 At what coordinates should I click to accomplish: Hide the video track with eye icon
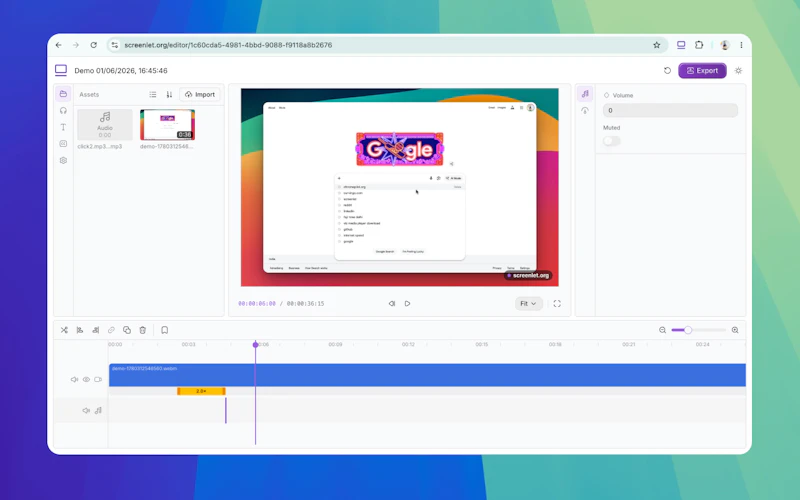pos(86,380)
